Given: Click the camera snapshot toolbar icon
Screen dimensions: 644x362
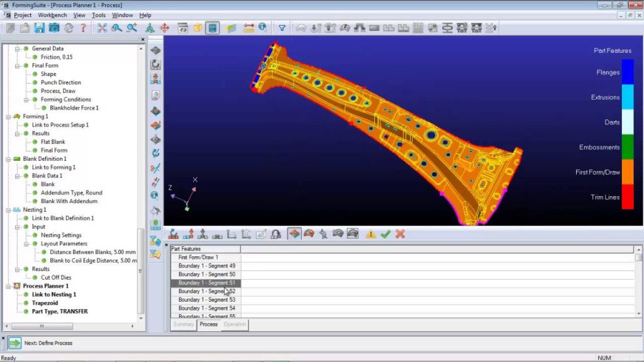Looking at the screenshot, I should 54,28.
